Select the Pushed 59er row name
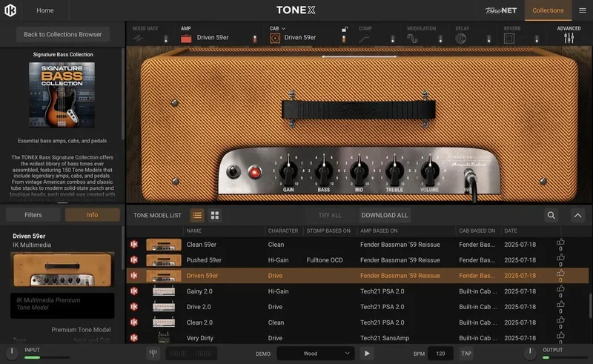 tap(204, 260)
